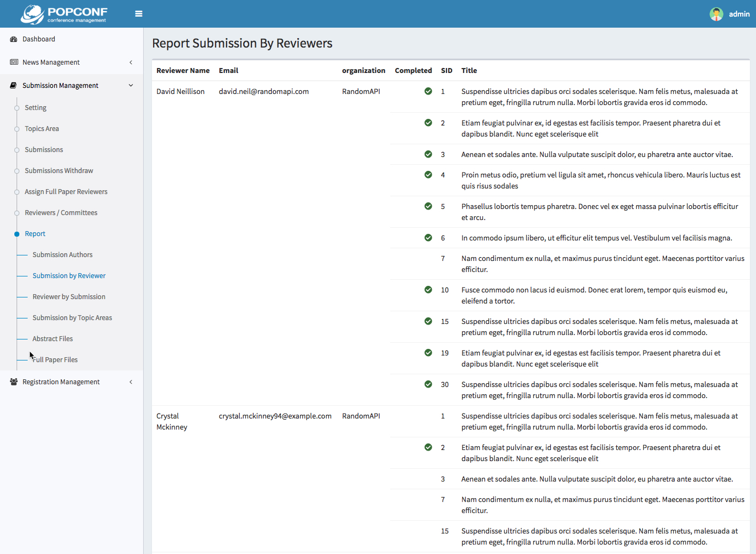Click the Dashboard gauge icon
This screenshot has width=756, height=554.
point(14,39)
